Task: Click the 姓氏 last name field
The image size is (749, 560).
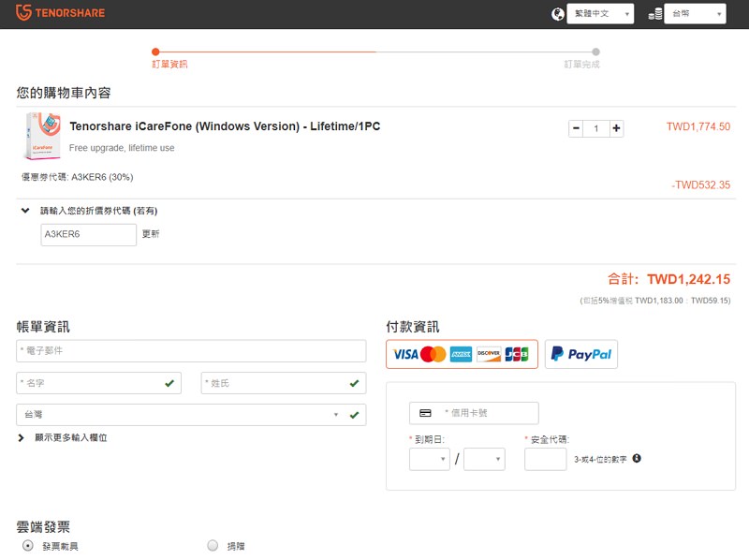Action: pos(284,383)
